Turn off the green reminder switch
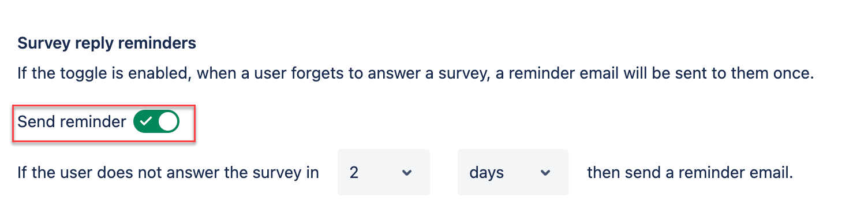 (x=156, y=122)
